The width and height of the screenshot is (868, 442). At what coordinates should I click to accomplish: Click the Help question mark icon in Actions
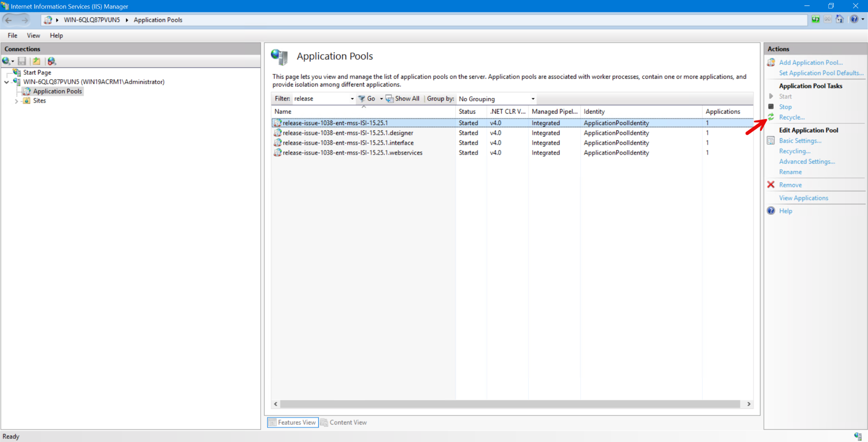point(771,211)
